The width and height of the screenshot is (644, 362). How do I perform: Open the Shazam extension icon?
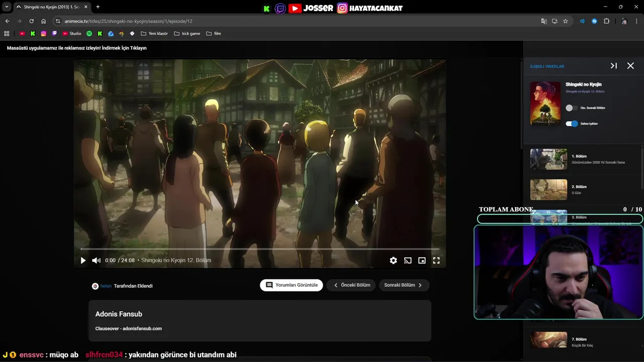click(594, 21)
